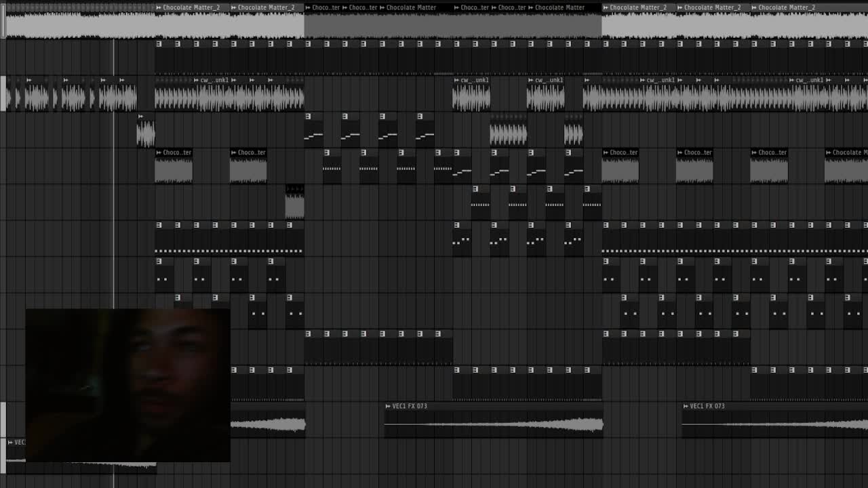Screen dimensions: 868x488
Task: Select first Chocolate Matter title without _2 in top track
Action: tap(411, 7)
